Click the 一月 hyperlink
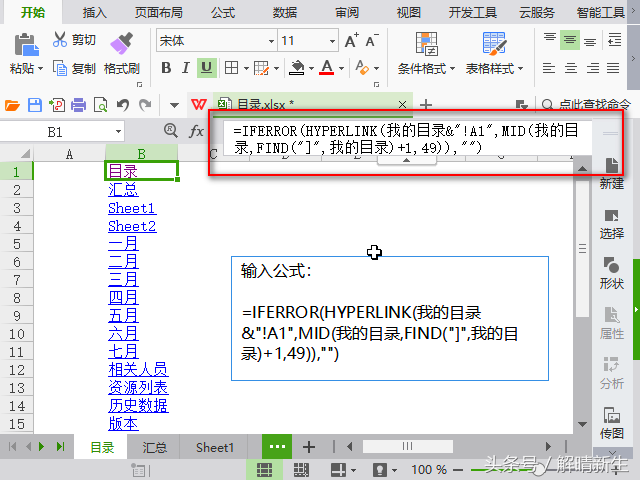 click(x=123, y=244)
